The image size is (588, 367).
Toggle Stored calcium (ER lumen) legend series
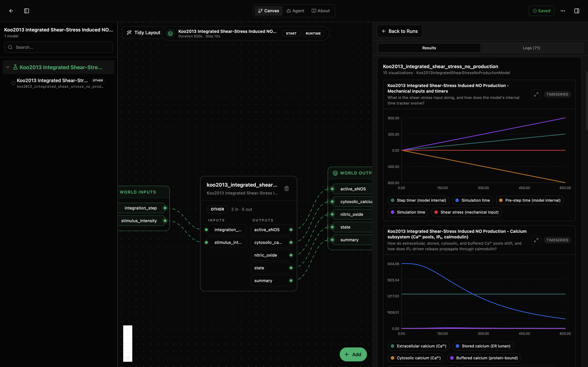pos(483,346)
